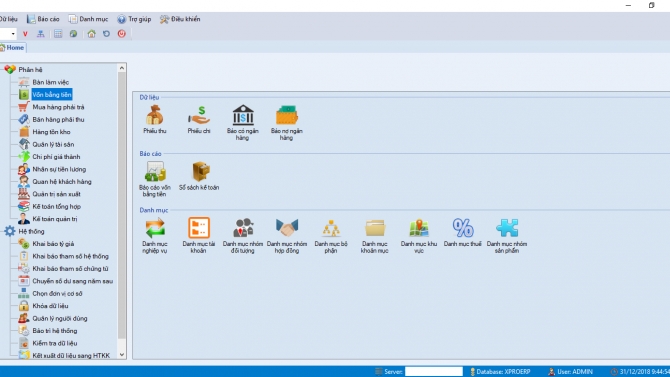Open Kiểm tra dữ liệu
The image size is (670, 377).
[55, 343]
